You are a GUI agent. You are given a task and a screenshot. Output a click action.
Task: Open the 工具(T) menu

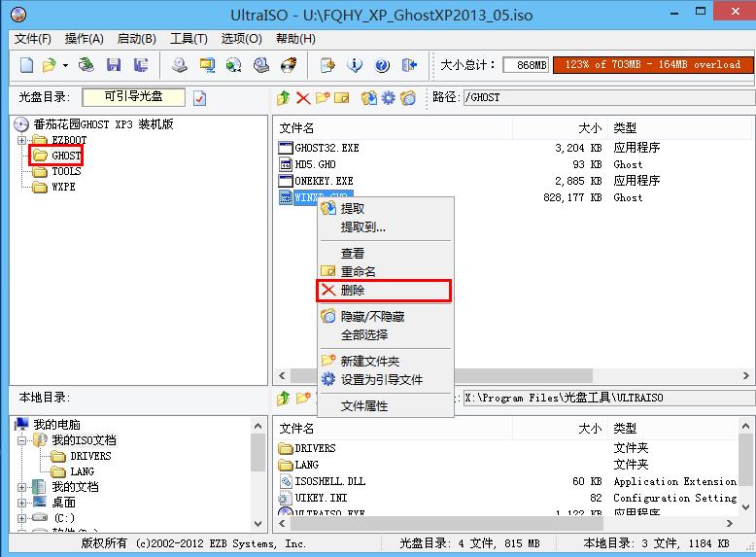click(189, 39)
